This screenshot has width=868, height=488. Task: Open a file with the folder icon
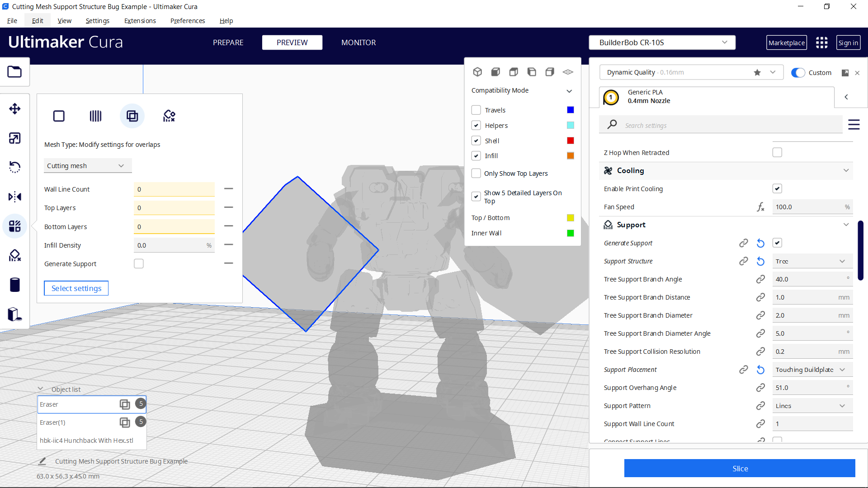[14, 71]
